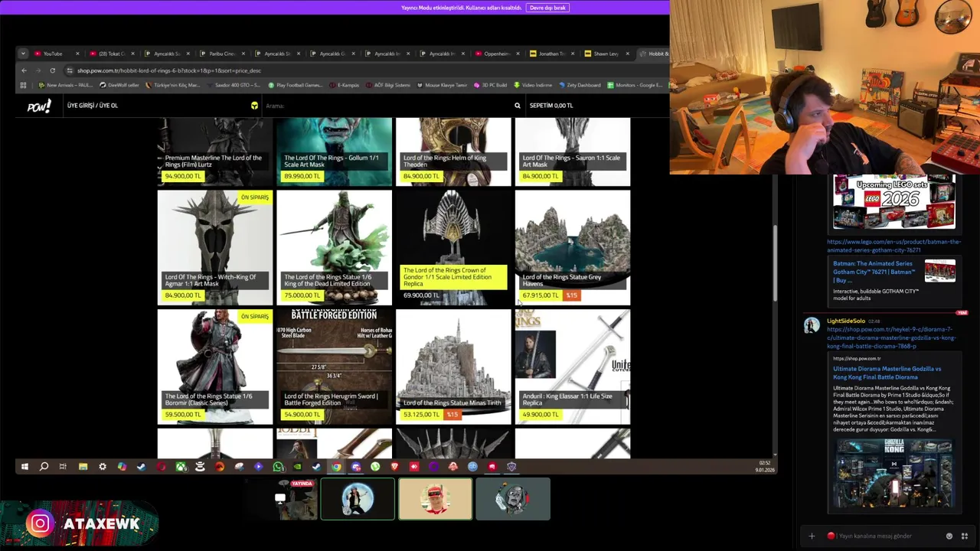
Task: Click Godzilla vs Kong embed image
Action: [893, 473]
